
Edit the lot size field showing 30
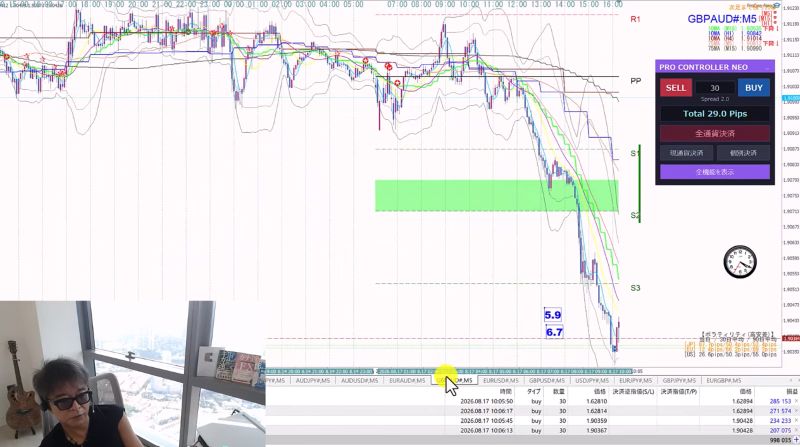point(715,88)
